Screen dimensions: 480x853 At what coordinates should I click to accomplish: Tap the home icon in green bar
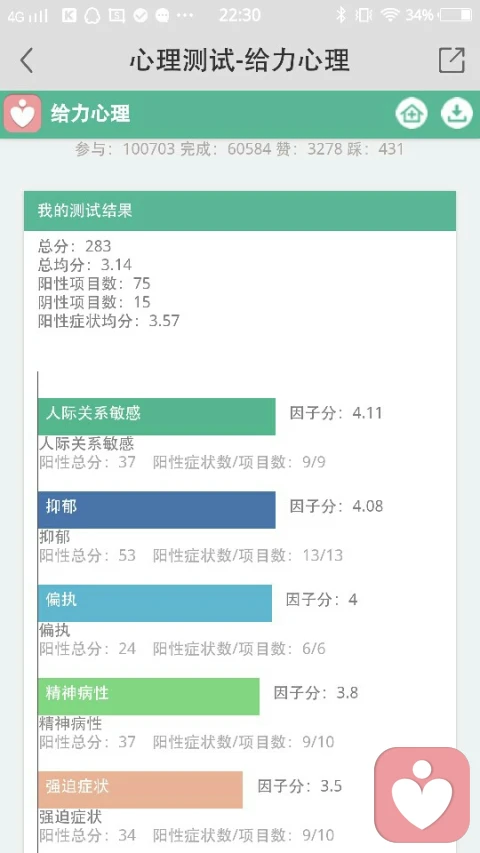(x=411, y=114)
